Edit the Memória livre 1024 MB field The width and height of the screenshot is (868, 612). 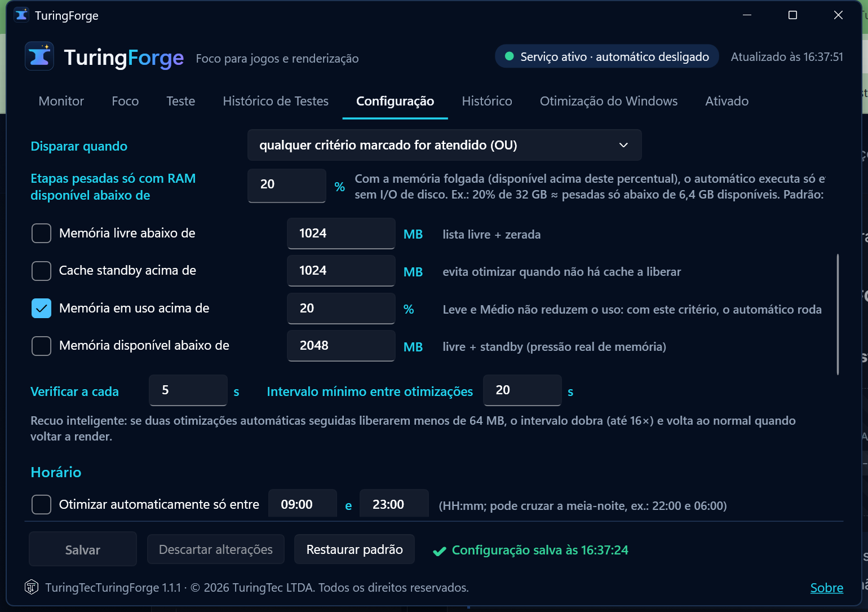coord(341,233)
